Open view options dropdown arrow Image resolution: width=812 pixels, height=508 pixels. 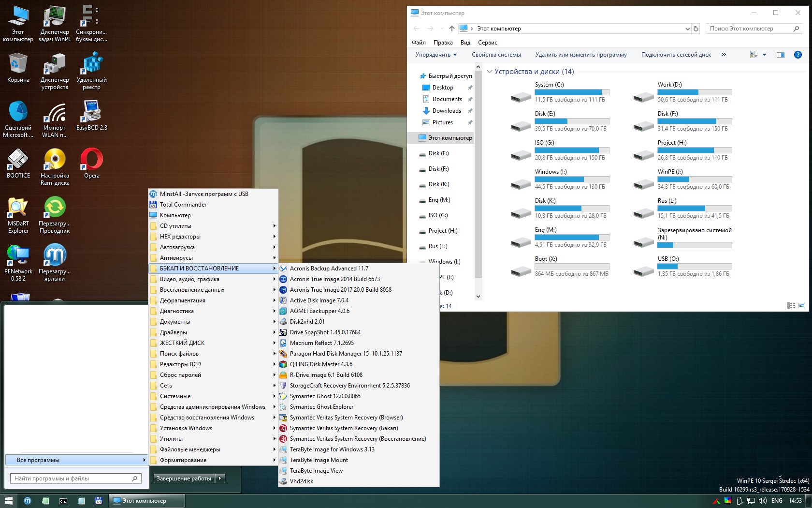click(764, 55)
